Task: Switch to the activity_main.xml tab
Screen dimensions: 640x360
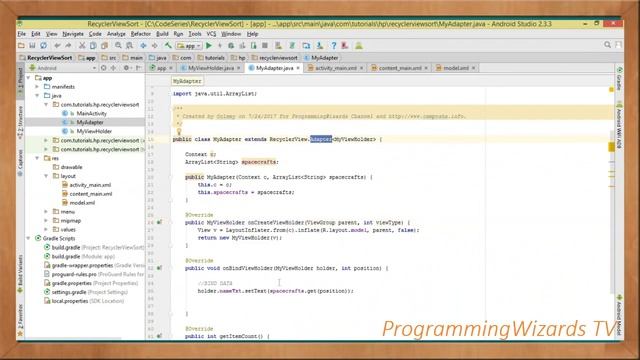Action: pos(336,68)
